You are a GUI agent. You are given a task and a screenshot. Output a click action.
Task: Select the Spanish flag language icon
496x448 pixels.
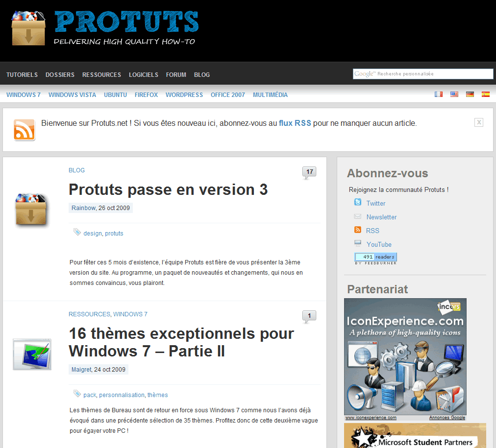coord(486,94)
